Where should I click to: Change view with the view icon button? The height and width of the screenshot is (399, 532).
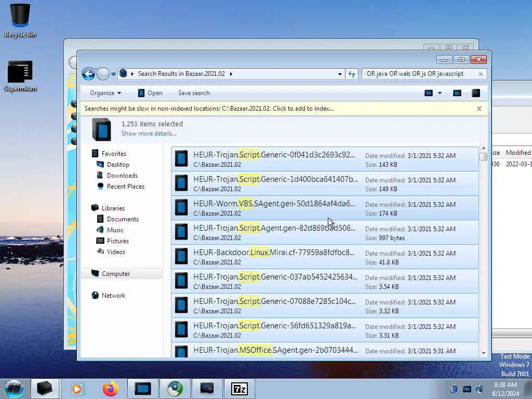429,93
